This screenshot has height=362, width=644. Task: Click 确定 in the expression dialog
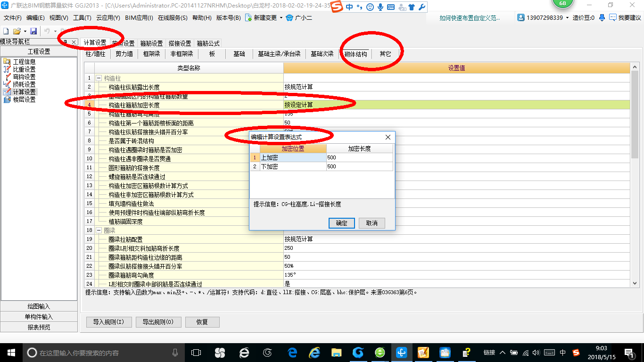click(x=342, y=223)
